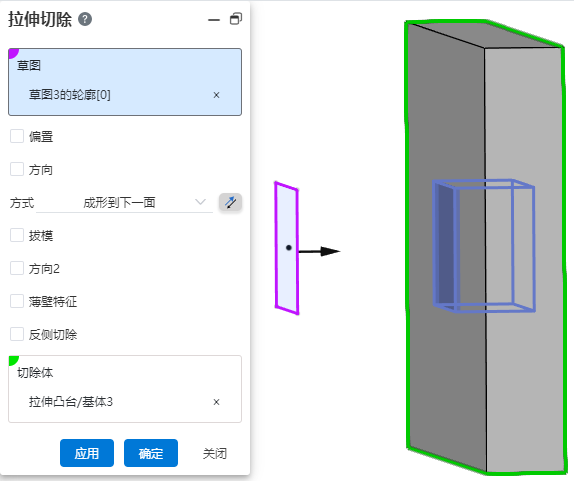The width and height of the screenshot is (574, 481).
Task: Remove 拉伸凸台/基体3 from the cut body list
Action: point(216,402)
